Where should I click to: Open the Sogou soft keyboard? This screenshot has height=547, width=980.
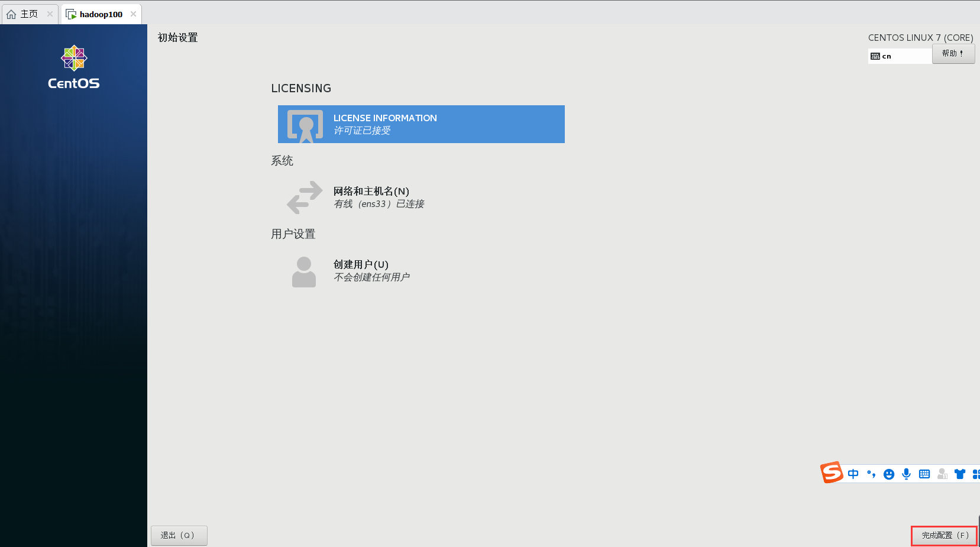[924, 474]
